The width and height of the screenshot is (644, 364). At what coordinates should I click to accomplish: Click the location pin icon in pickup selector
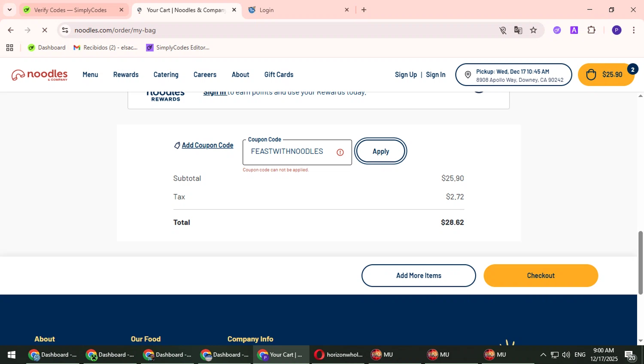pyautogui.click(x=468, y=75)
